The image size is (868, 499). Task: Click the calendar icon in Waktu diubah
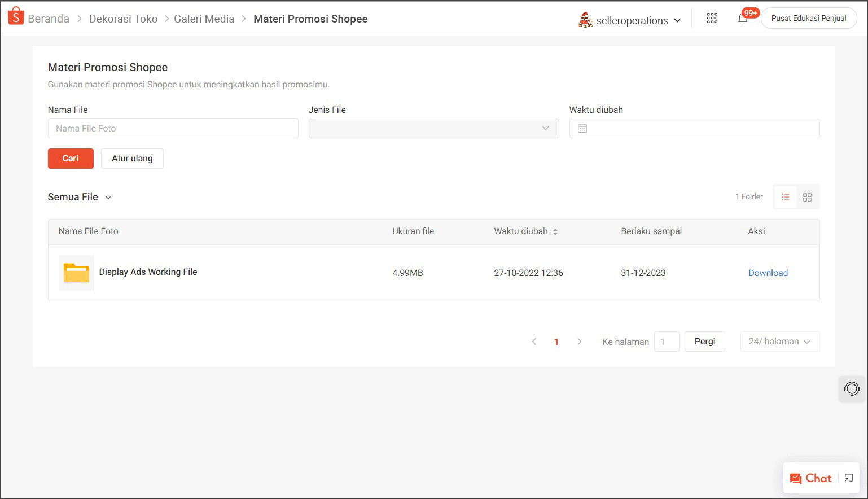pyautogui.click(x=582, y=129)
